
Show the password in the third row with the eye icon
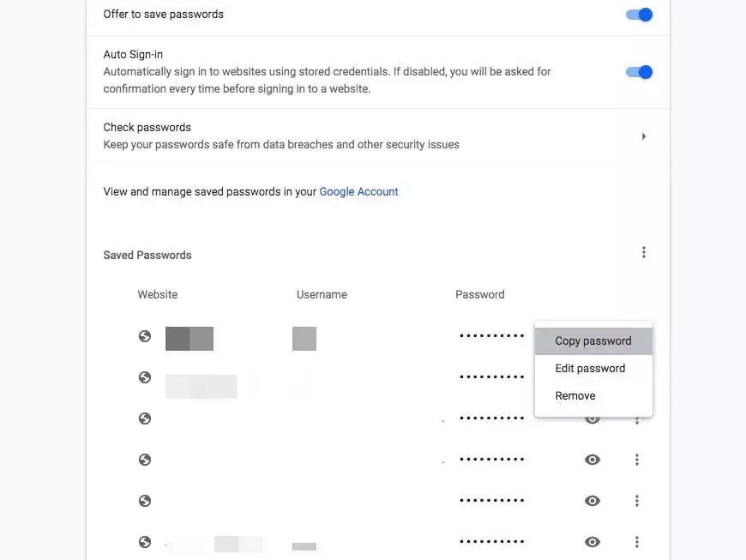coord(593,419)
